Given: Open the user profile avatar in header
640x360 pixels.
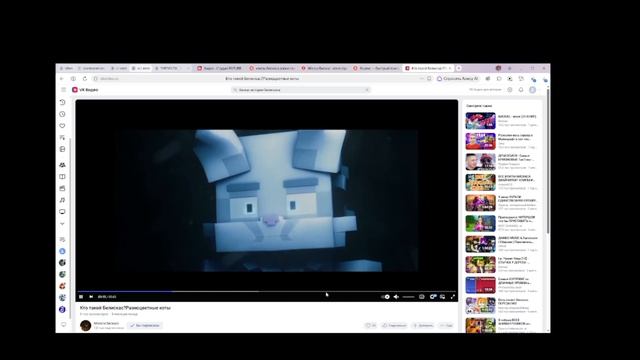Looking at the screenshot, I should (x=533, y=90).
